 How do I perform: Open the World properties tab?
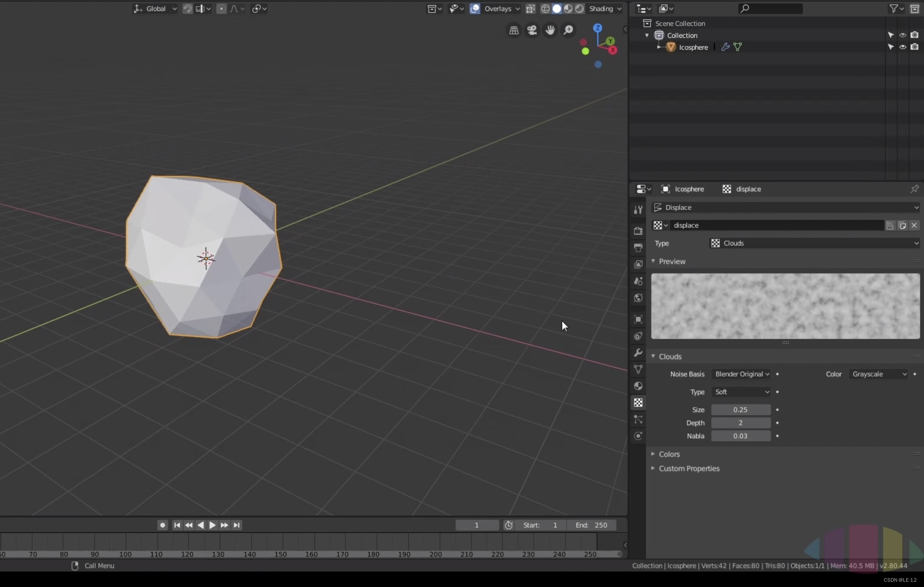pyautogui.click(x=638, y=298)
